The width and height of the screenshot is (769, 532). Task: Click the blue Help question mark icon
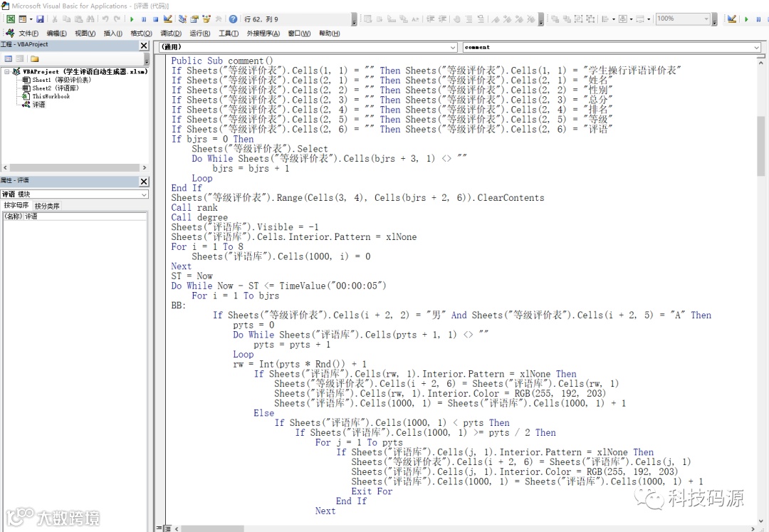coord(233,19)
